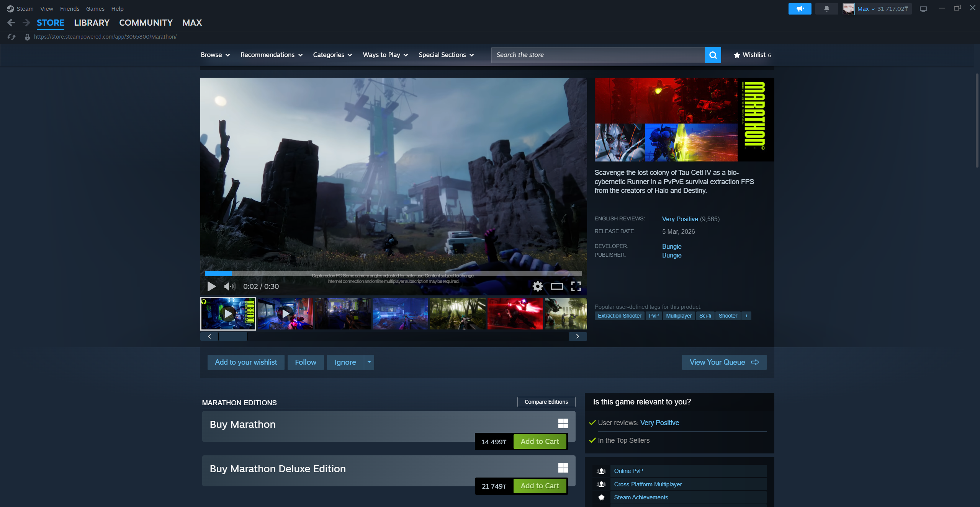Toggle video theater mode
Screen dimensions: 980x507
click(x=556, y=286)
